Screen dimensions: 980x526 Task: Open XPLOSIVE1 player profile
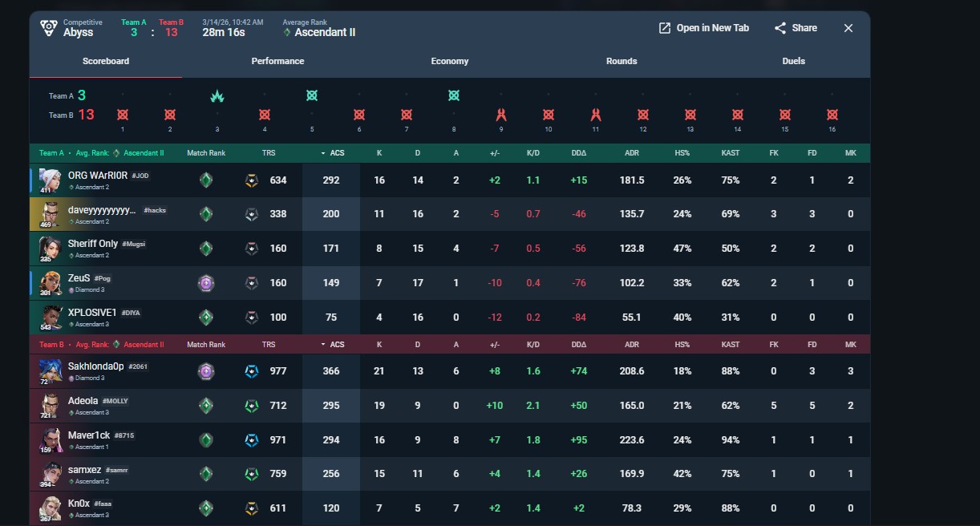point(92,312)
